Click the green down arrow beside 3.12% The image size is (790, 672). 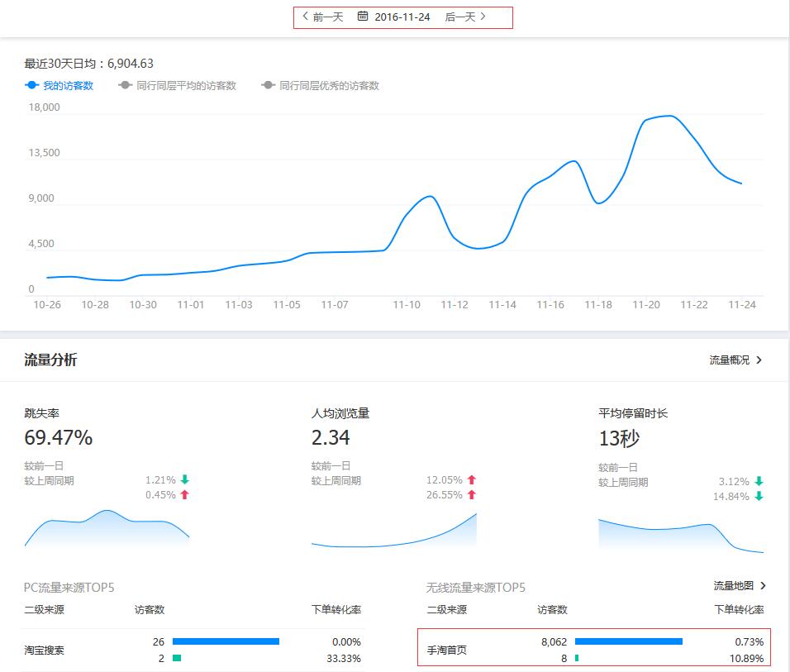click(x=758, y=480)
